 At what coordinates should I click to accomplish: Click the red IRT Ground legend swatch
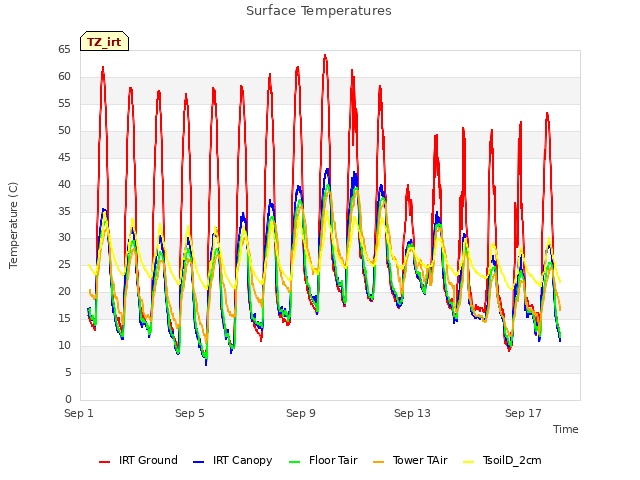104,462
